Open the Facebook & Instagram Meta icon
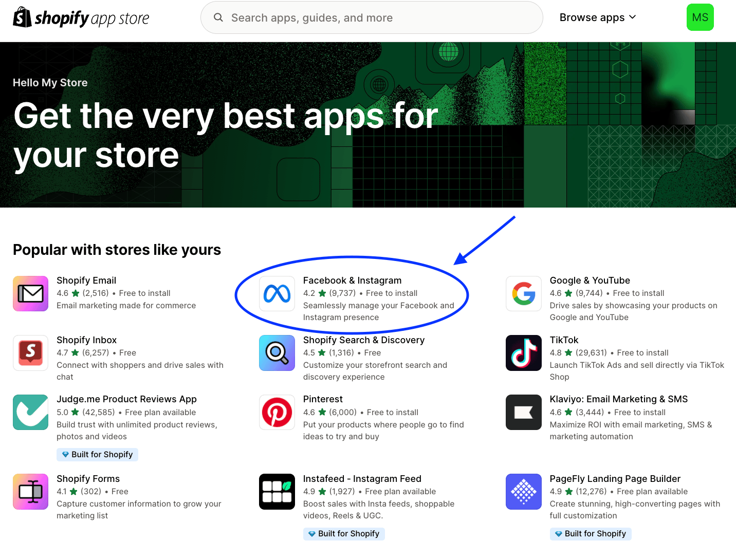The width and height of the screenshot is (736, 560). pyautogui.click(x=277, y=294)
